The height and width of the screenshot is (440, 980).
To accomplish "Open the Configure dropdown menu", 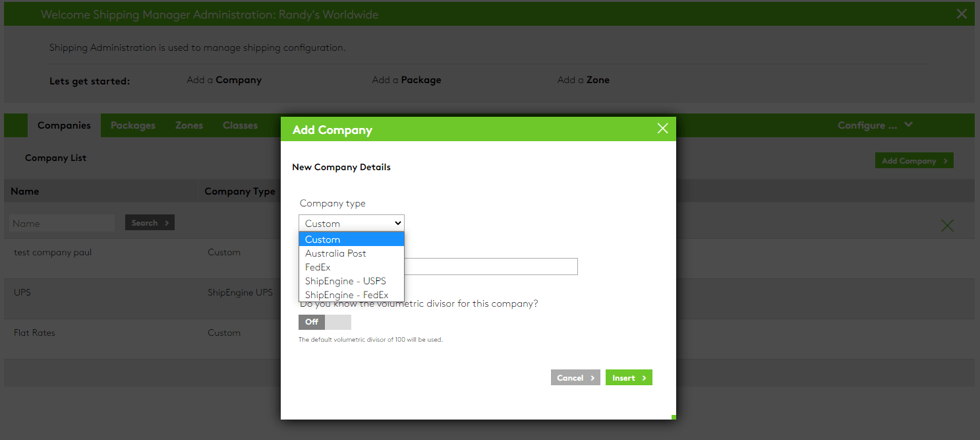I will 875,125.
